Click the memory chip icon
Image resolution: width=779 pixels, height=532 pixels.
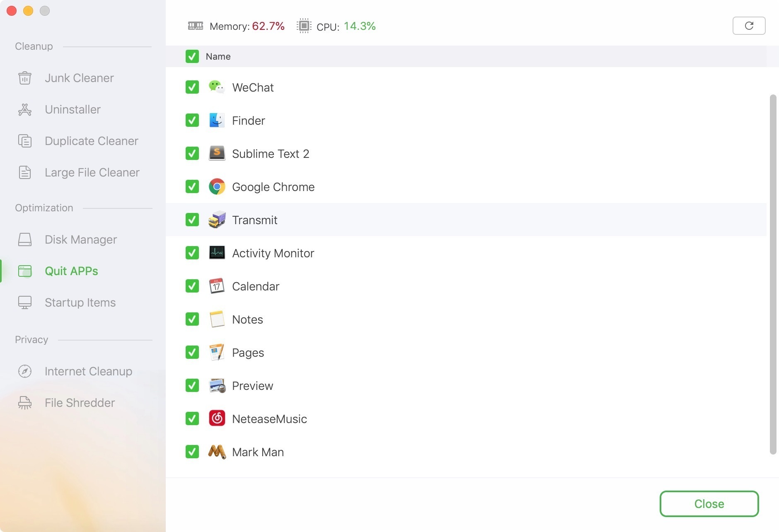pyautogui.click(x=196, y=26)
